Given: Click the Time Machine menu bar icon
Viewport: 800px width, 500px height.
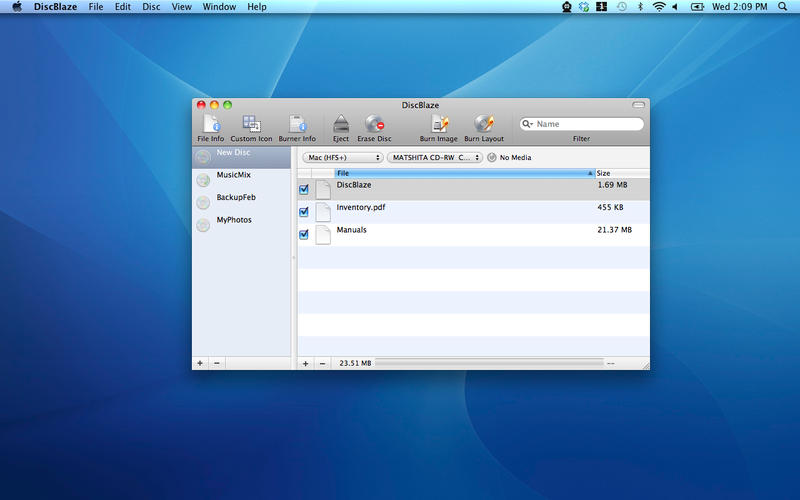Looking at the screenshot, I should (x=621, y=7).
